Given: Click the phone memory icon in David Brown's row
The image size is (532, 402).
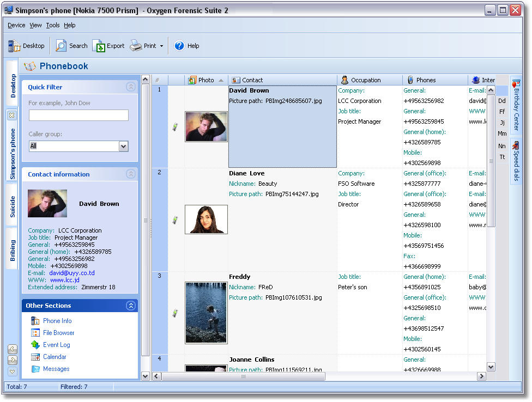Looking at the screenshot, I should (x=175, y=127).
